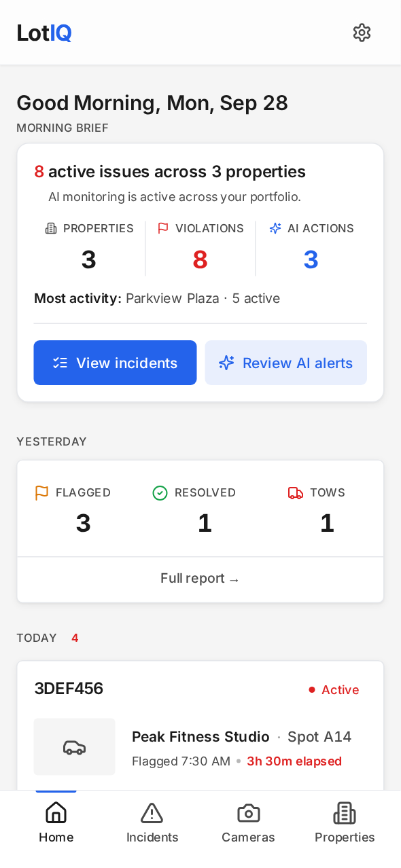Switch to the Cameras tab

pos(248,822)
